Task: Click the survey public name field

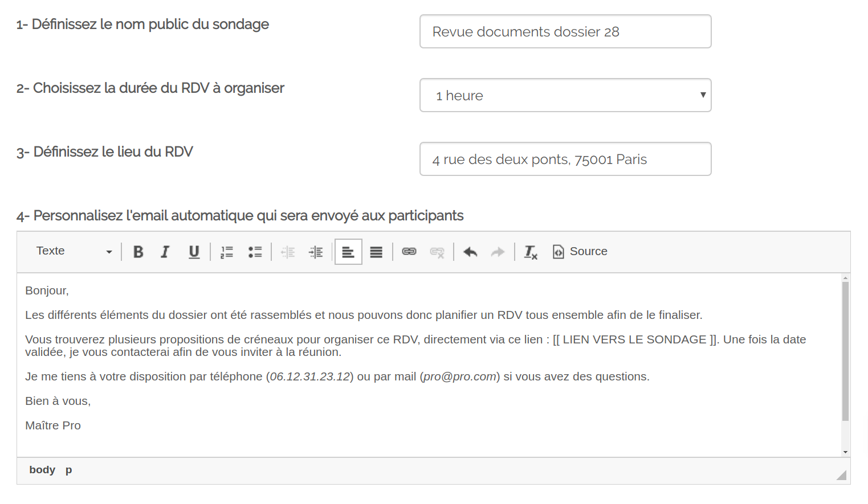Action: coord(565,31)
